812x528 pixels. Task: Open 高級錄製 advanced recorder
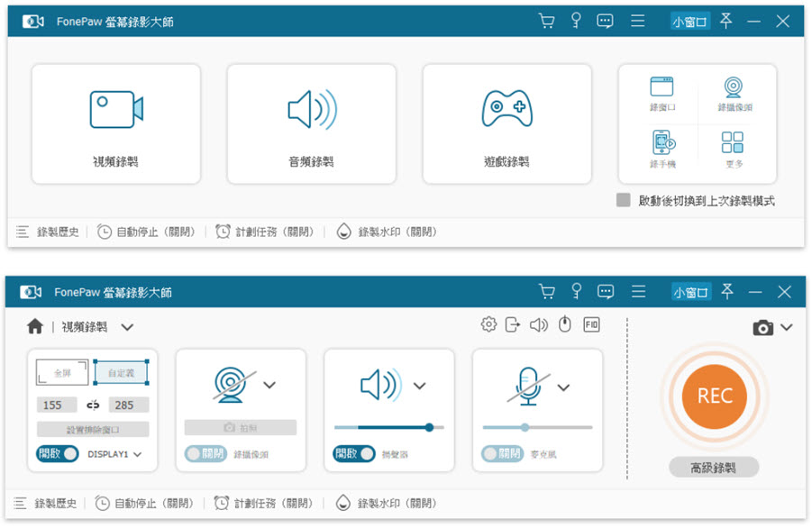click(x=714, y=468)
